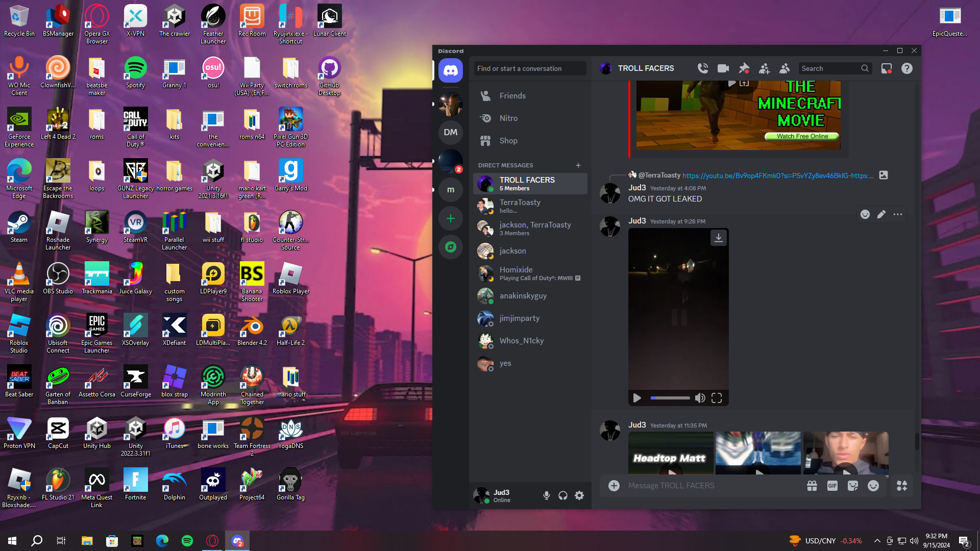
Task: Start a video call in the group
Action: [x=723, y=68]
